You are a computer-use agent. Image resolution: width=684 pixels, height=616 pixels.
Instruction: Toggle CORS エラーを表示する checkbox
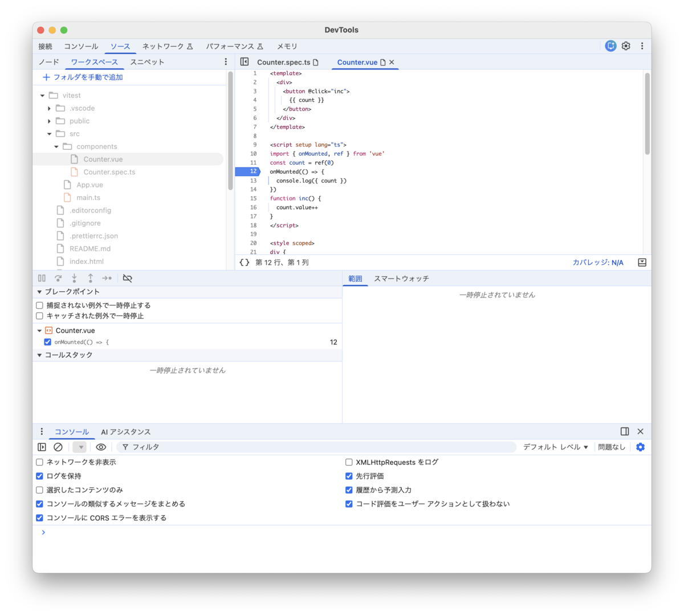[x=39, y=518]
